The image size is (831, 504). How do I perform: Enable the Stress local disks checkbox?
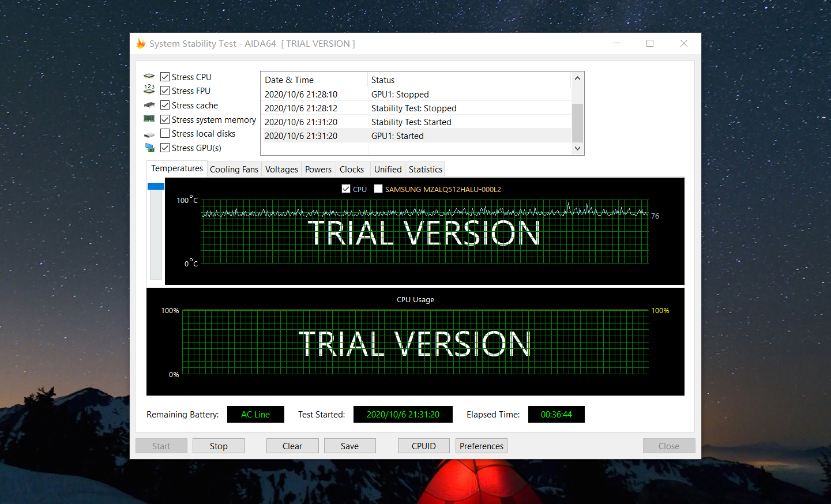[x=165, y=133]
